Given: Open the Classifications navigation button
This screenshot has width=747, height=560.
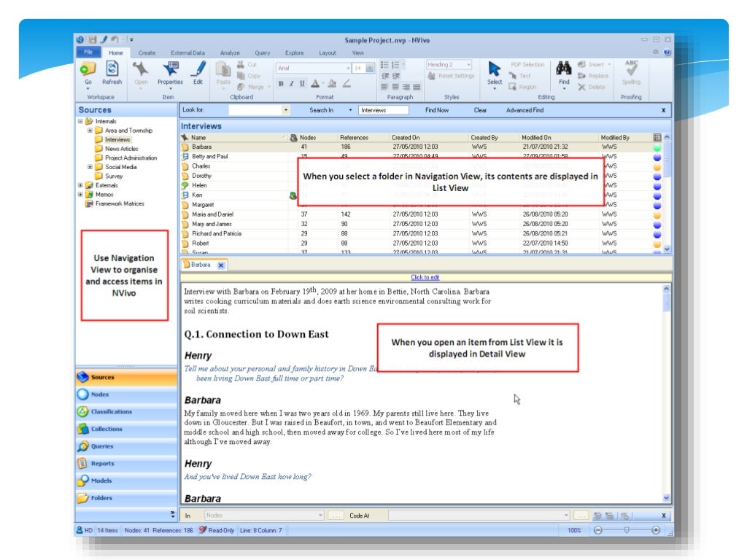Looking at the screenshot, I should (126, 411).
